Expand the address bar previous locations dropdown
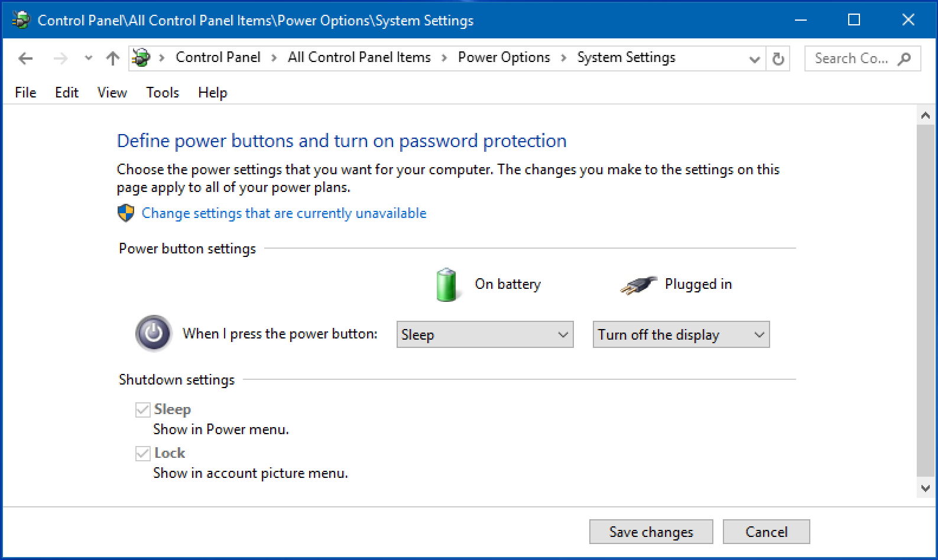 (x=754, y=58)
